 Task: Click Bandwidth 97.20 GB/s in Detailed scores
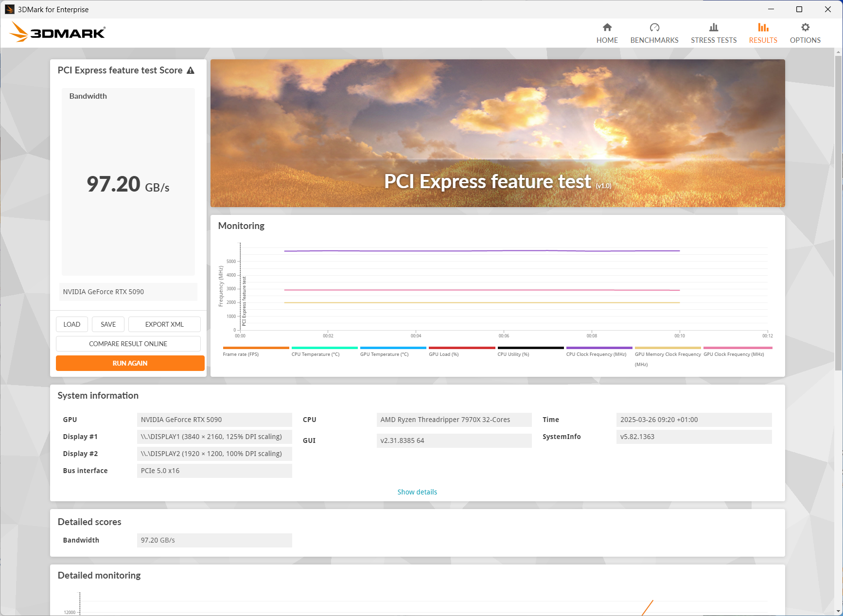pyautogui.click(x=214, y=540)
